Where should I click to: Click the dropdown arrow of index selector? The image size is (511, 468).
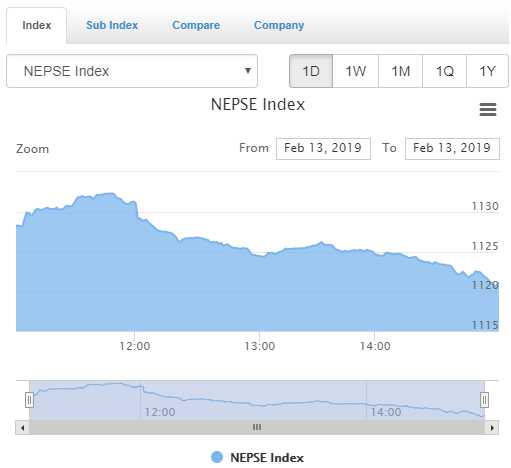[x=248, y=71]
